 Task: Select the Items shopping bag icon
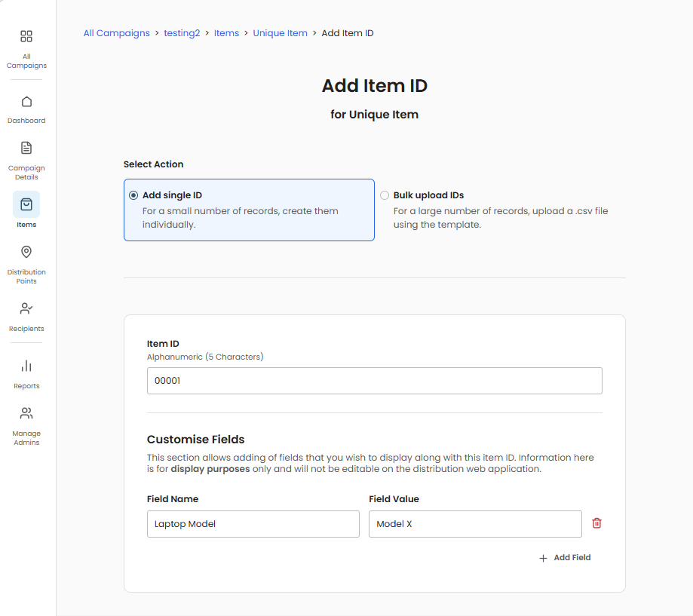[26, 204]
